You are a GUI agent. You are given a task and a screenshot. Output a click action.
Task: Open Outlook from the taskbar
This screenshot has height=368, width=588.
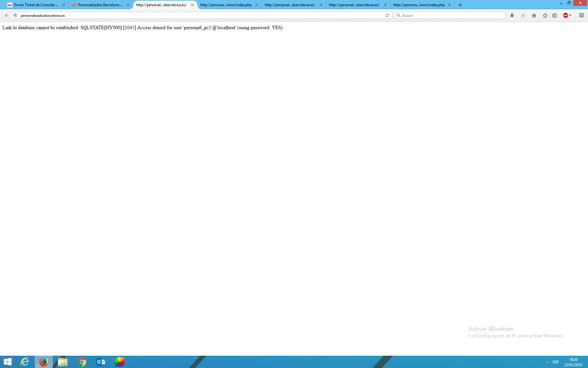[x=101, y=362]
